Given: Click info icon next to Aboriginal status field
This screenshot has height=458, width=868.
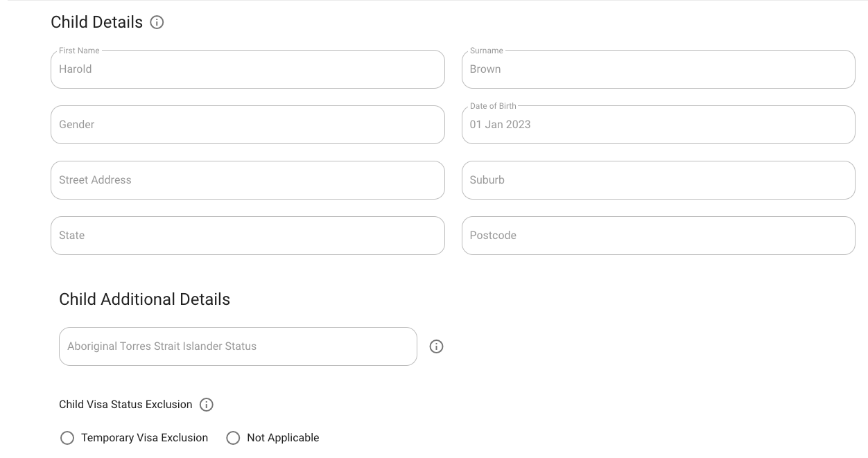Looking at the screenshot, I should click(x=436, y=346).
